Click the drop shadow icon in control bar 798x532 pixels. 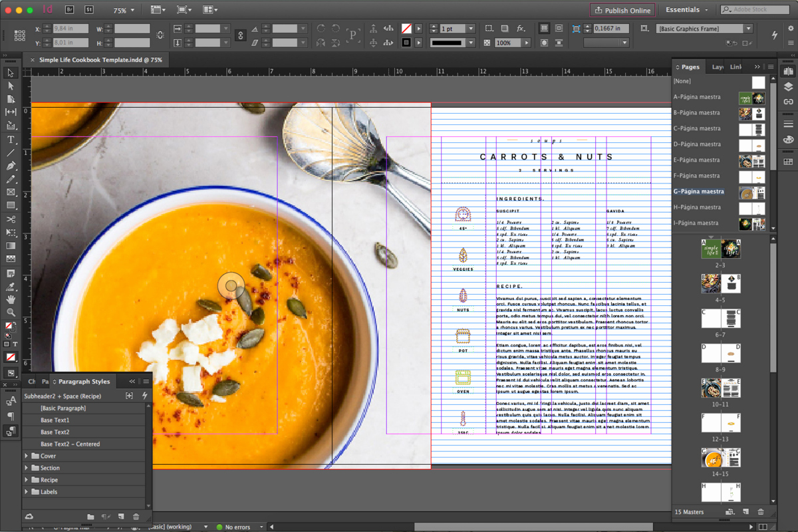(505, 29)
